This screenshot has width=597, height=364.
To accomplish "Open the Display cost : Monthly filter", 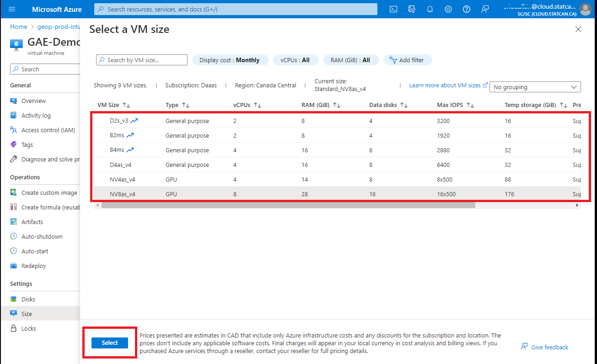I will pos(230,60).
